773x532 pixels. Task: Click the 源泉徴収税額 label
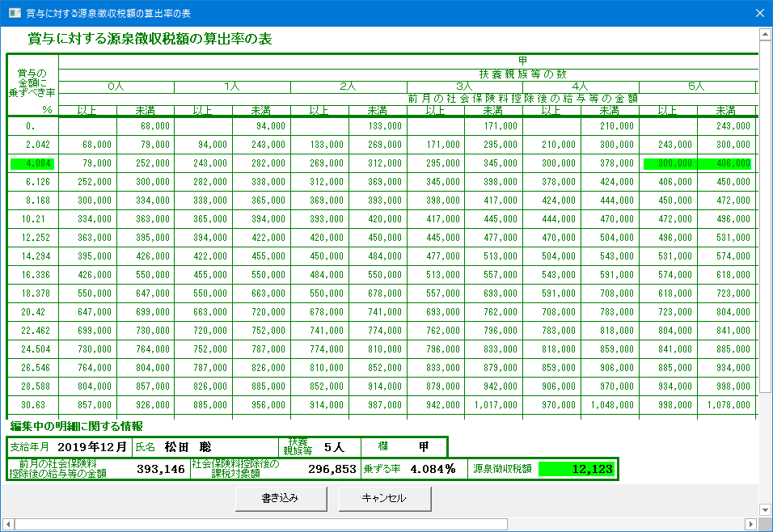502,469
